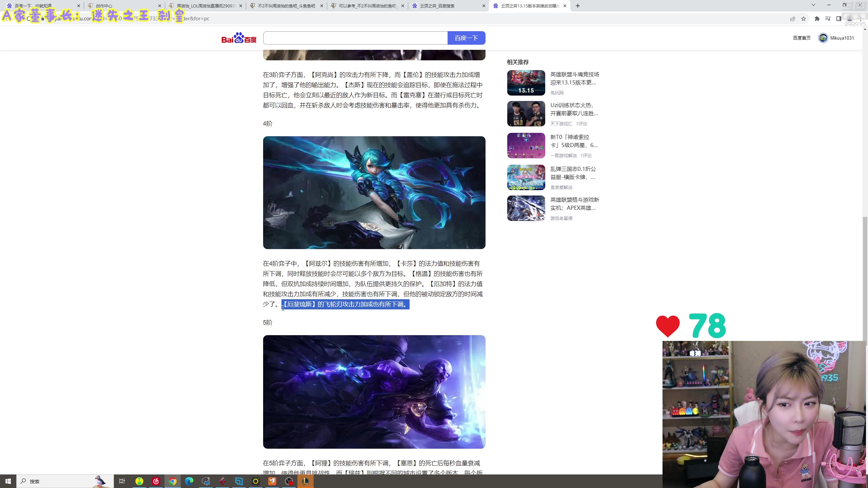
Task: Open the red arrow-shaped taskbar app
Action: click(222, 481)
